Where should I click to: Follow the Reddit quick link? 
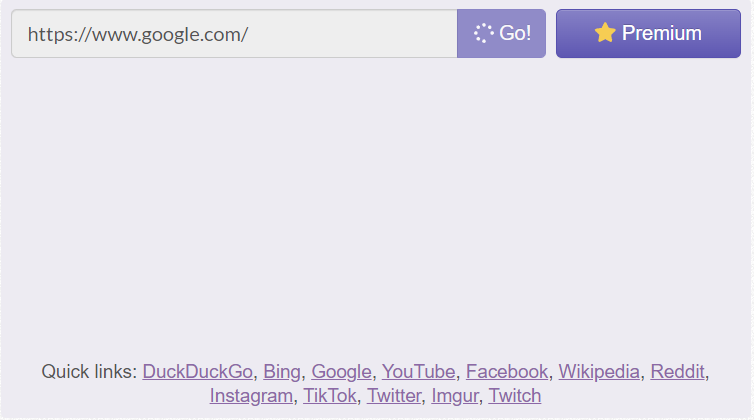click(x=678, y=372)
